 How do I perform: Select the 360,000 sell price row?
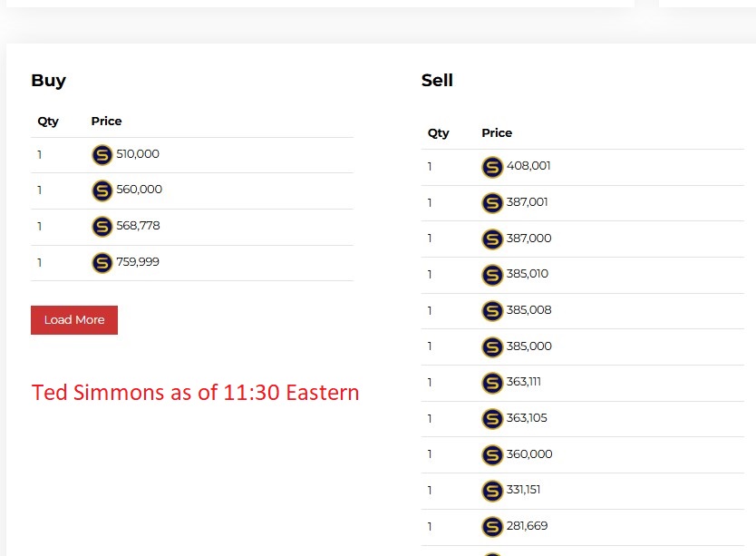(x=583, y=455)
